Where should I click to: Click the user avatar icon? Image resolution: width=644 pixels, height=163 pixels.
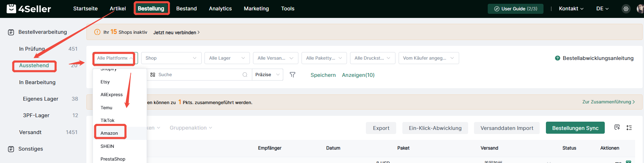coord(641,9)
